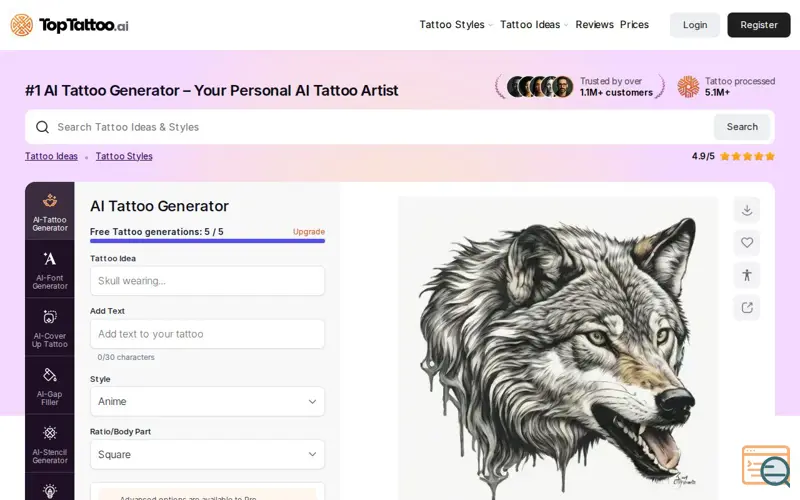Open the AI-Font Generator sidebar tool

[x=49, y=269]
